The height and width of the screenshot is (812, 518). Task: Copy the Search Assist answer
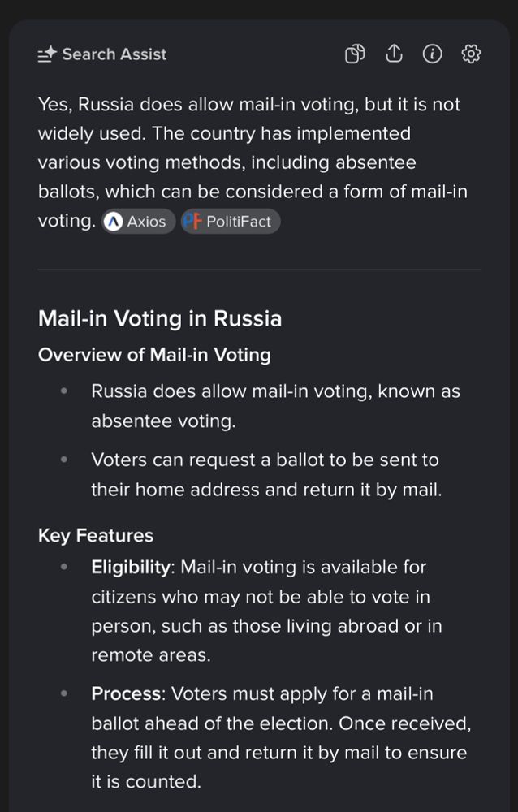pos(355,54)
